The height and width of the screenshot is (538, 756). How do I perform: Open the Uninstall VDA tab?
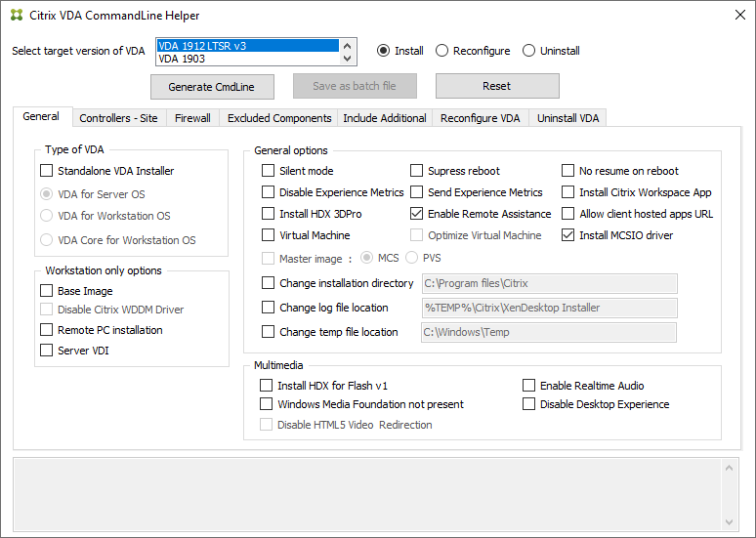tap(567, 118)
